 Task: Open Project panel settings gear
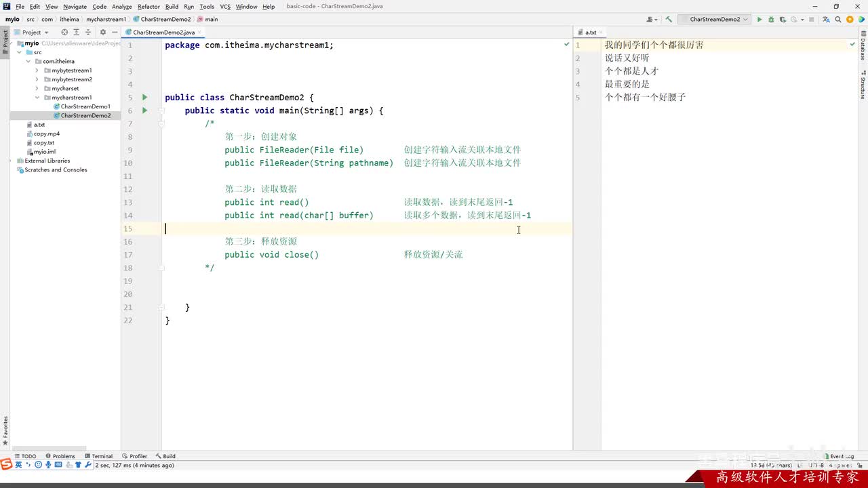click(x=103, y=32)
